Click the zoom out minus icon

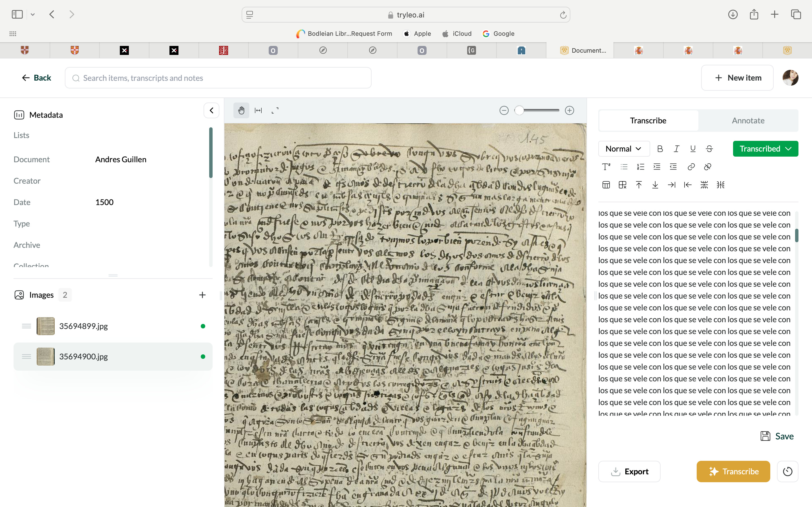[504, 110]
